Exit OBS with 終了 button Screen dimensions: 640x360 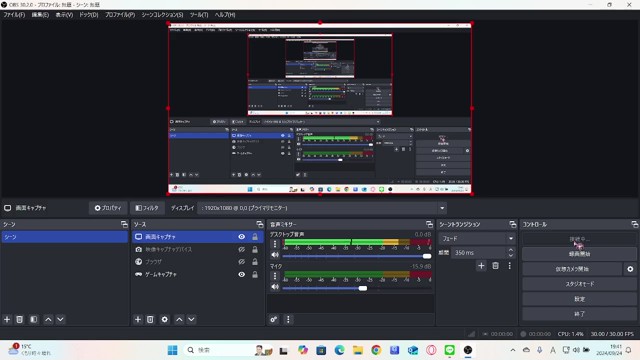(579, 314)
